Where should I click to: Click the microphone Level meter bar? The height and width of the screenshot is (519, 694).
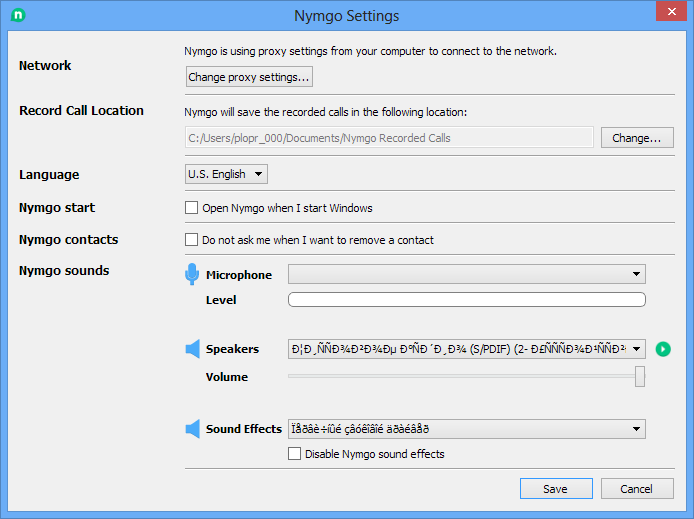click(466, 299)
